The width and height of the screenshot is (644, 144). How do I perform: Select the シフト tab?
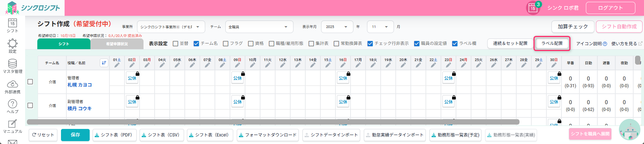(x=64, y=44)
